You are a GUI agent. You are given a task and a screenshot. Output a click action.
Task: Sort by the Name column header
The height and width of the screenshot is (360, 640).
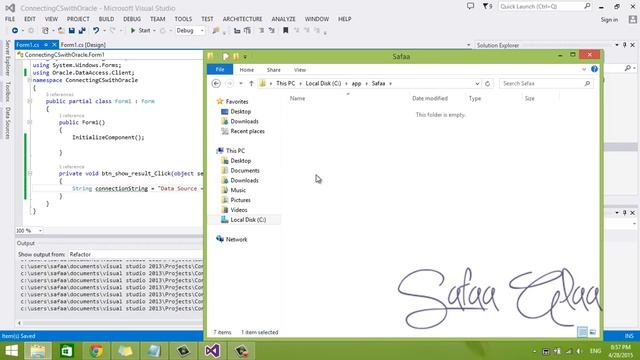[x=298, y=98]
